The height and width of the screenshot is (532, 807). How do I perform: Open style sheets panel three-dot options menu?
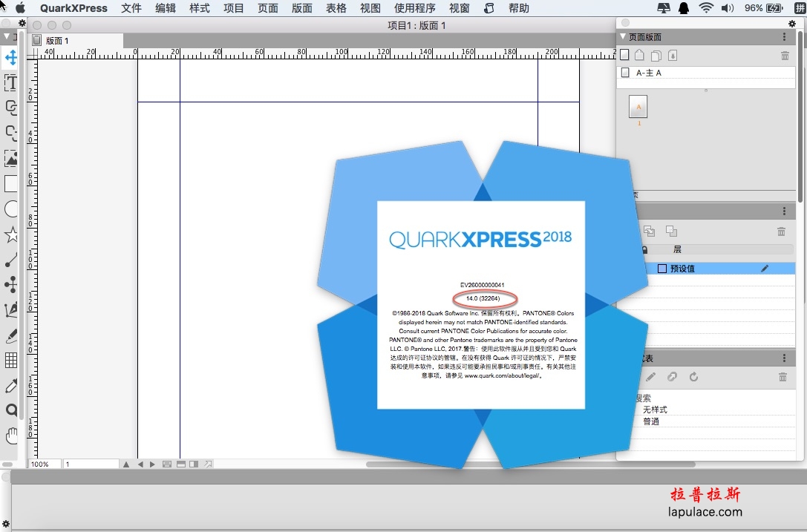tap(784, 358)
